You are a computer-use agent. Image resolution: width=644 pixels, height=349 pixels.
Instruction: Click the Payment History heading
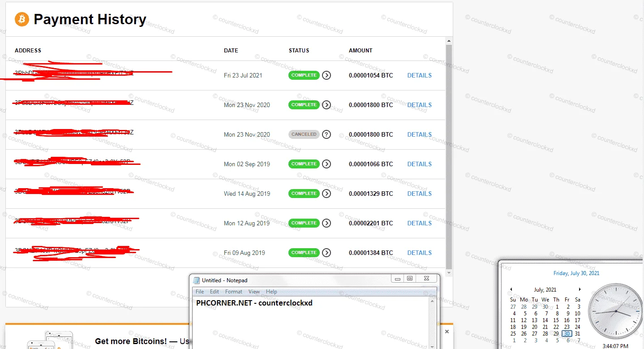pos(90,19)
